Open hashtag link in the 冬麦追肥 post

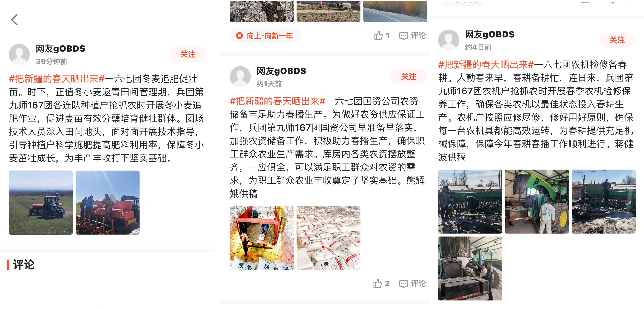click(x=57, y=79)
